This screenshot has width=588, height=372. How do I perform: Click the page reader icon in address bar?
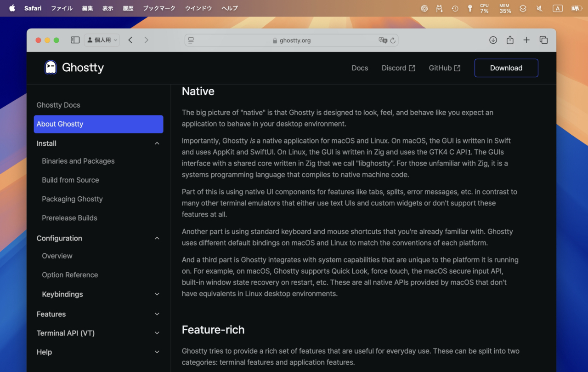point(191,40)
